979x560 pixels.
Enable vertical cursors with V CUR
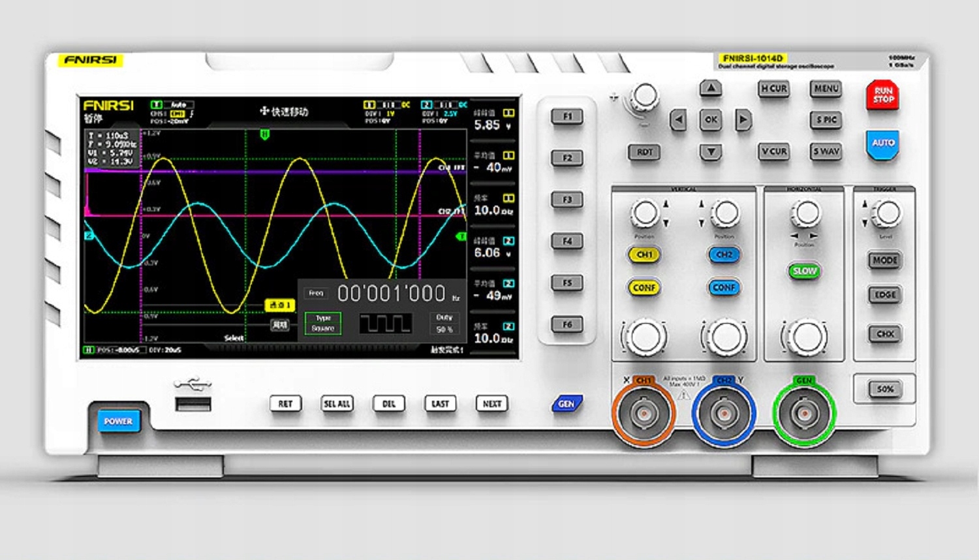(774, 151)
